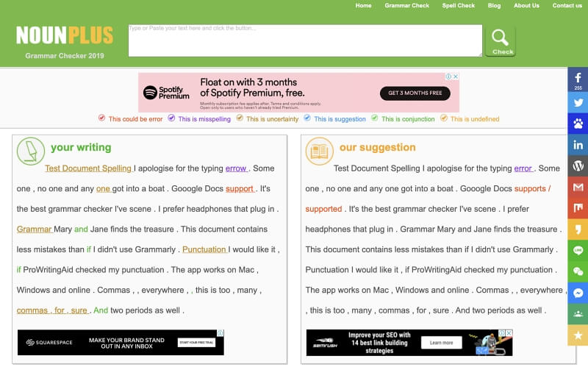Click the Baidu paw share icon
The image size is (588, 370).
pos(578,124)
